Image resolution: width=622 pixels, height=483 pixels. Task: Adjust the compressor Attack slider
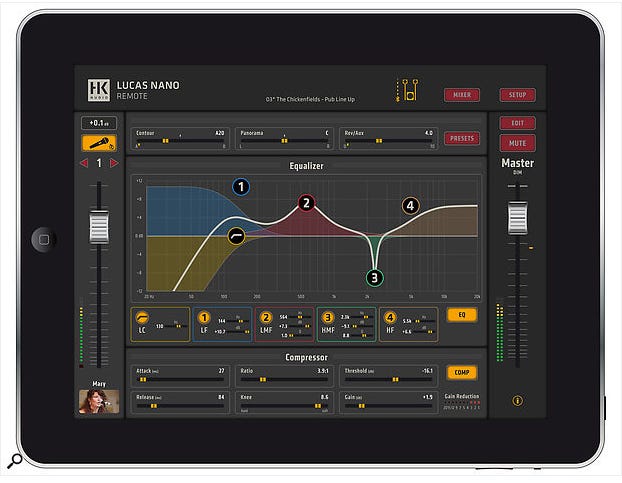(x=180, y=380)
